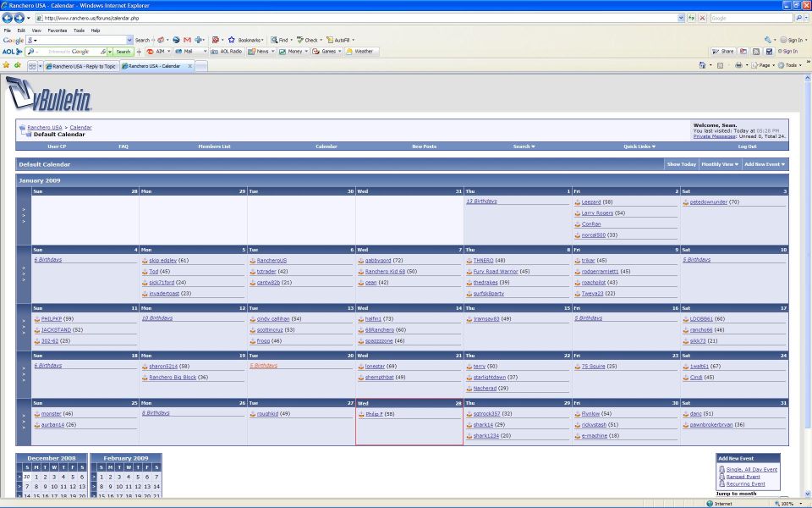Open the AIM dropdown in AOL toolbar

[169, 52]
